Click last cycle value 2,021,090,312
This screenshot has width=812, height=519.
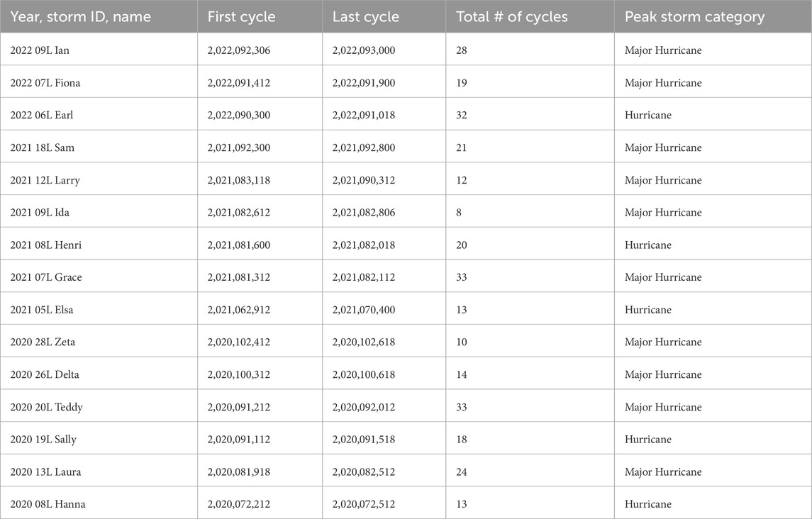[x=364, y=180]
